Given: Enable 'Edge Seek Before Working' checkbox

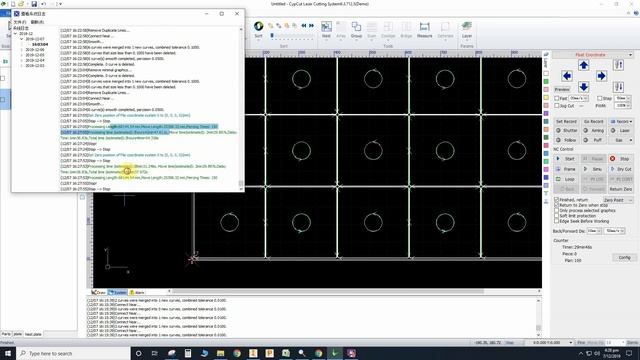Looking at the screenshot, I should tap(557, 221).
